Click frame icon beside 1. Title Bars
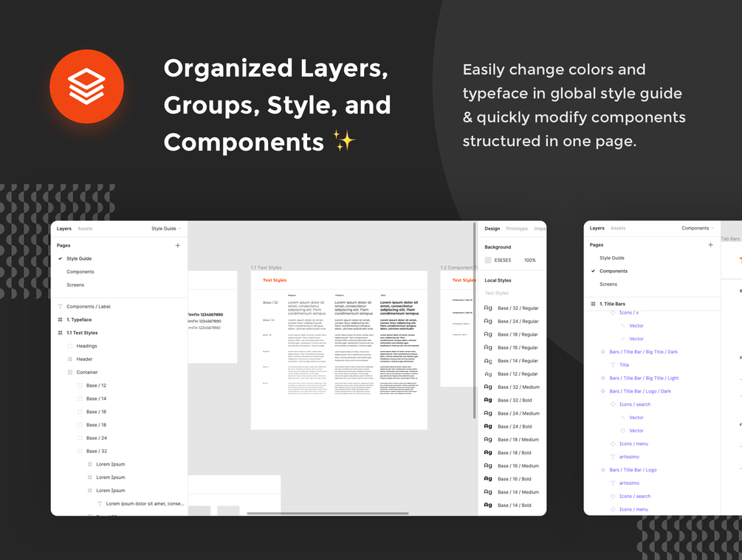 click(x=593, y=304)
